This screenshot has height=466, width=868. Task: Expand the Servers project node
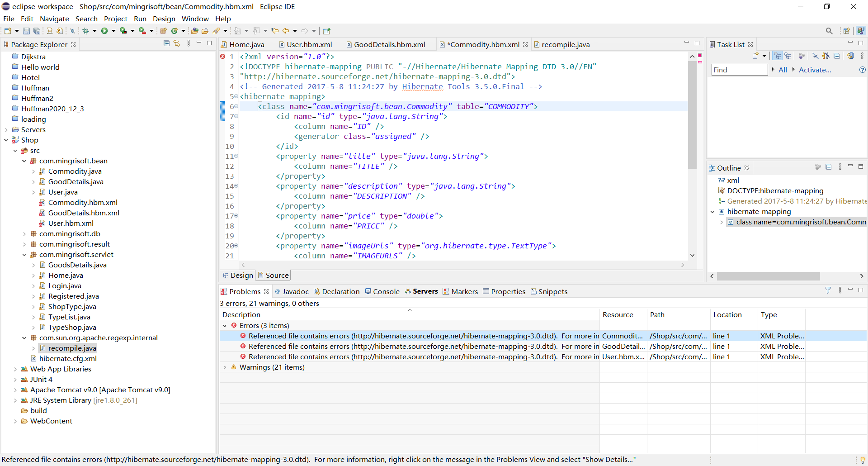click(x=6, y=130)
